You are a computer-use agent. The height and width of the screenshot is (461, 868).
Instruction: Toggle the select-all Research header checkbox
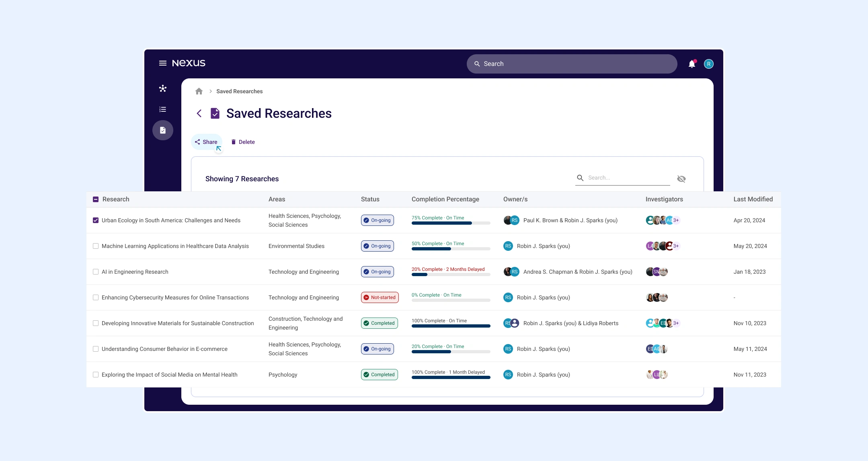(x=96, y=199)
